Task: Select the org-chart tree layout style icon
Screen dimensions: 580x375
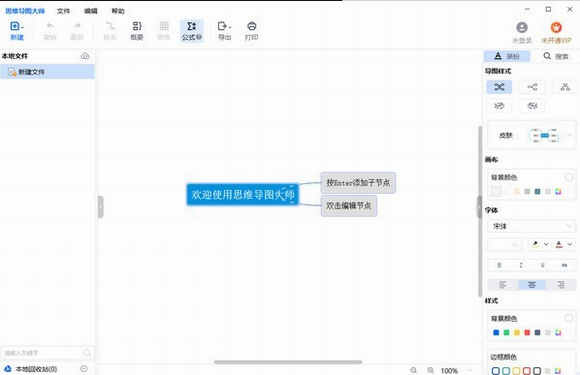Action: pos(565,87)
